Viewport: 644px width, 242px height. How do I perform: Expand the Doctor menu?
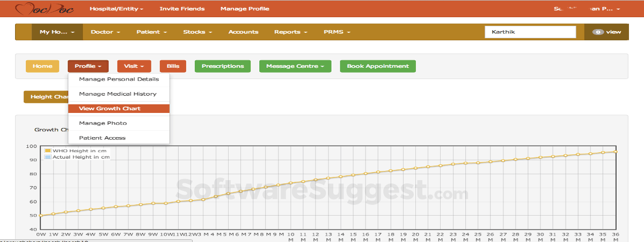click(x=105, y=32)
